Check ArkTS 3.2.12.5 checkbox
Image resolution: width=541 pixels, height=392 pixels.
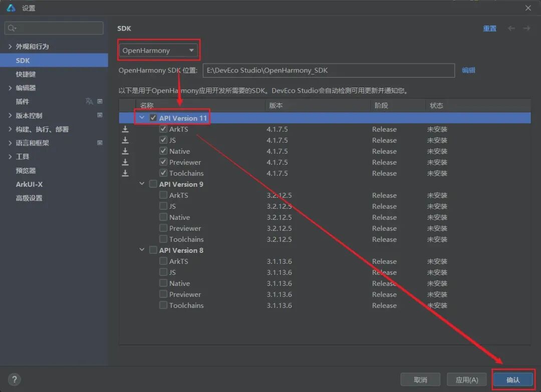point(163,195)
